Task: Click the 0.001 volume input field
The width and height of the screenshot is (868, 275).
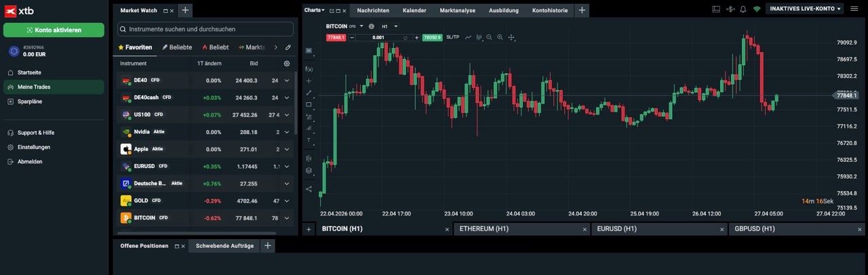Action: [378, 37]
